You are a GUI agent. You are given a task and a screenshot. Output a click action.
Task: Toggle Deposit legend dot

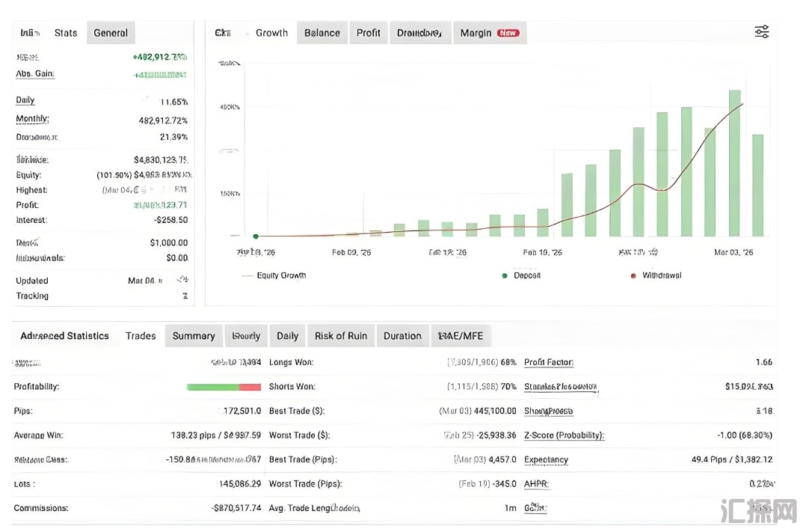tap(505, 275)
